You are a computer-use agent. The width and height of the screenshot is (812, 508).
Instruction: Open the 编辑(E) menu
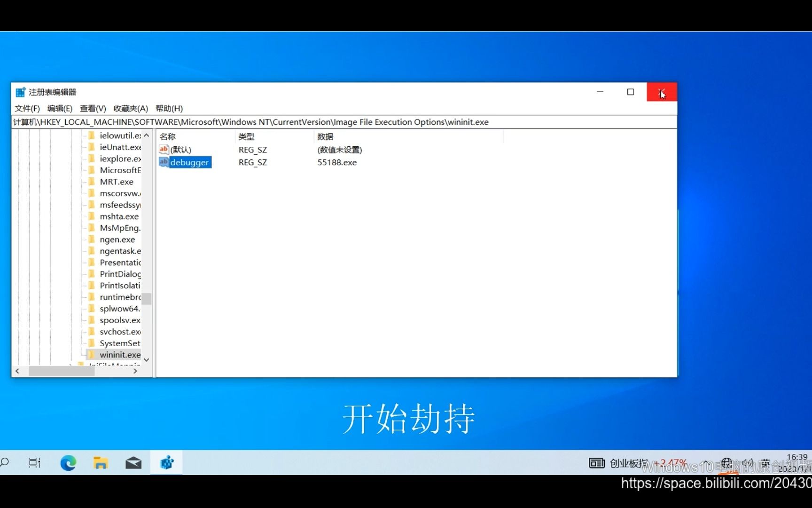coord(60,109)
